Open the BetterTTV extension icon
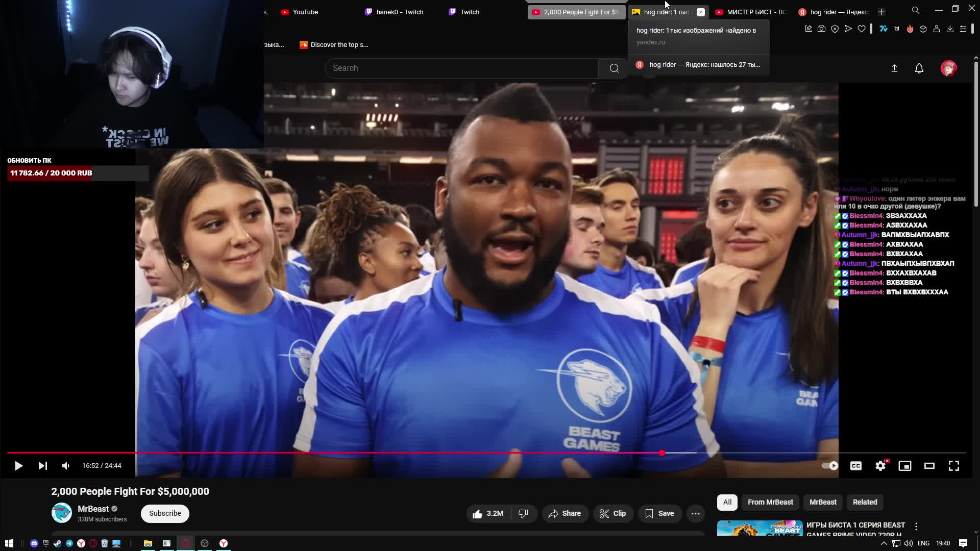 [897, 29]
